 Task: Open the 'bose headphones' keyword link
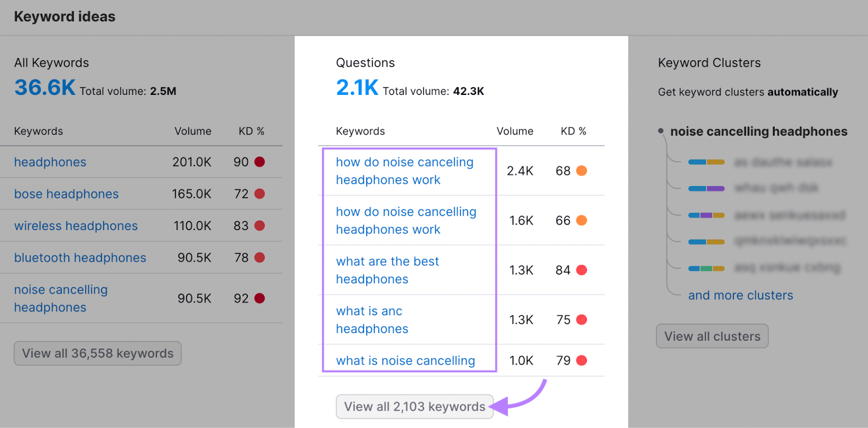click(x=66, y=194)
